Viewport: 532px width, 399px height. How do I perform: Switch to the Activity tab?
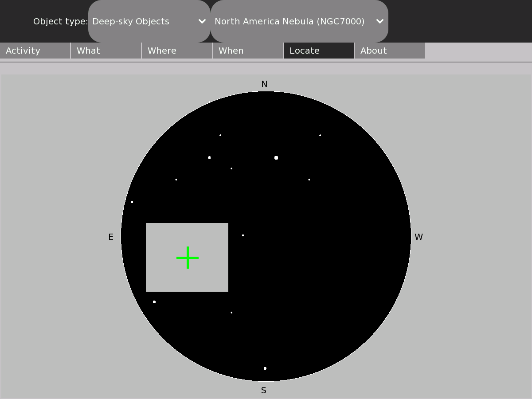coord(35,51)
